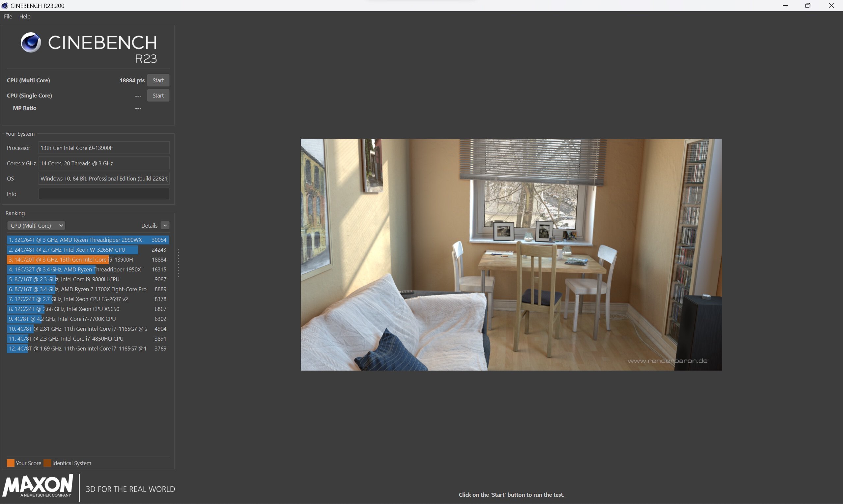Open the Help menu
The height and width of the screenshot is (504, 843).
[24, 16]
